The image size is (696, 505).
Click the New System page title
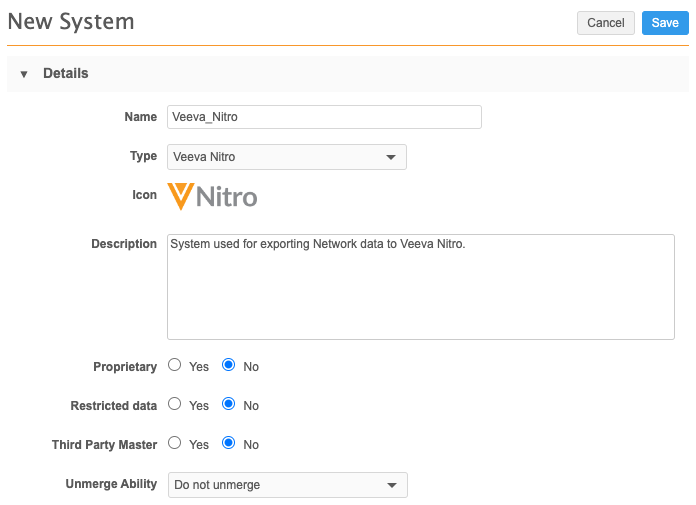pyautogui.click(x=71, y=21)
